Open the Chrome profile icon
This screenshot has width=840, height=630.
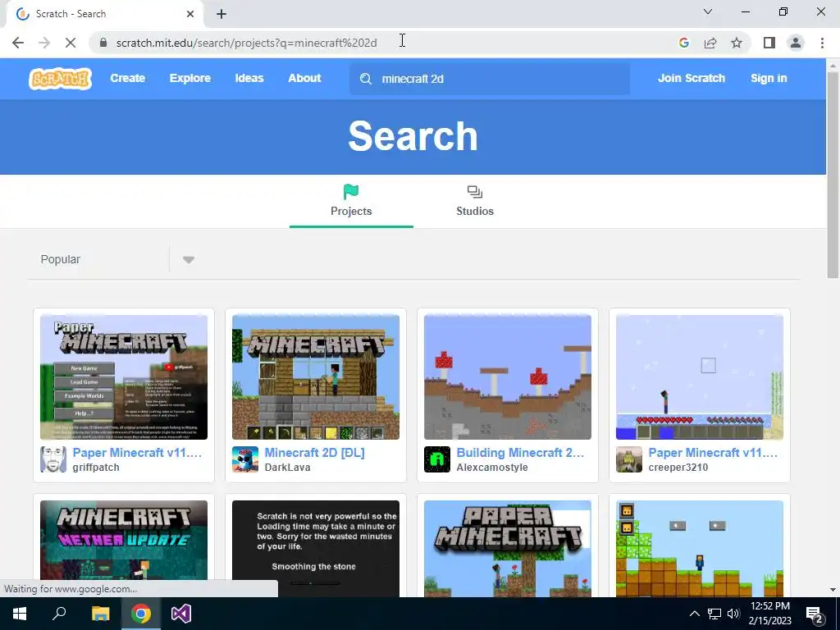(x=796, y=43)
